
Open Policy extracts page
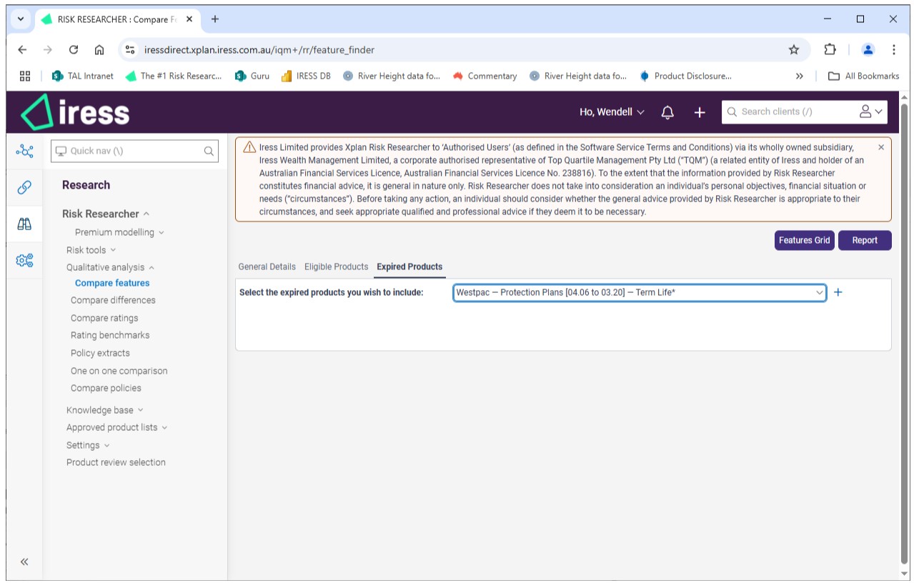[x=100, y=353]
